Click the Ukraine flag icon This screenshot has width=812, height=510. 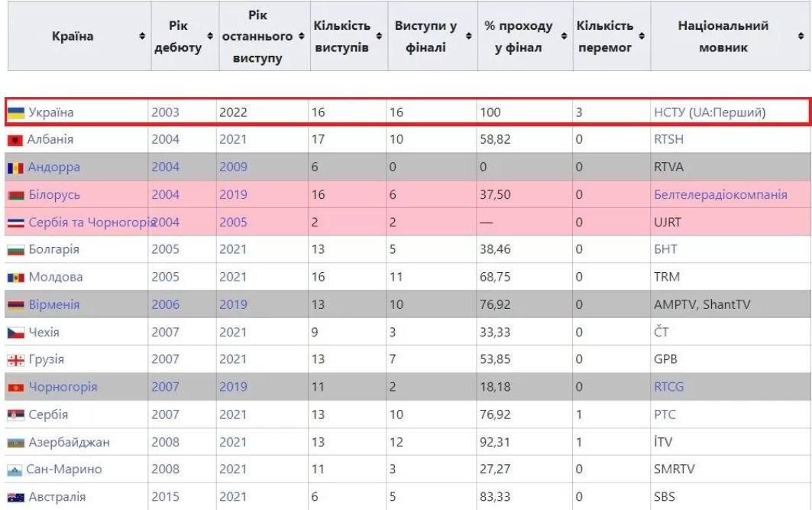point(16,113)
